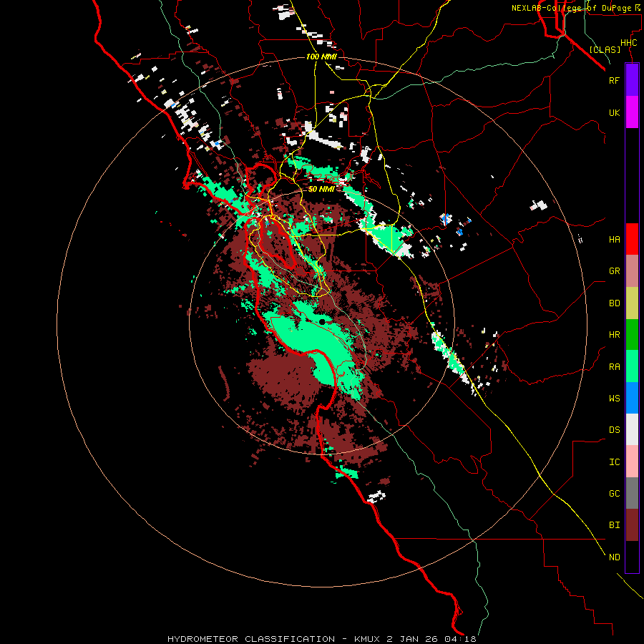Screen dimensions: 644x644
Task: Click the ND legend label
Action: pyautogui.click(x=614, y=557)
